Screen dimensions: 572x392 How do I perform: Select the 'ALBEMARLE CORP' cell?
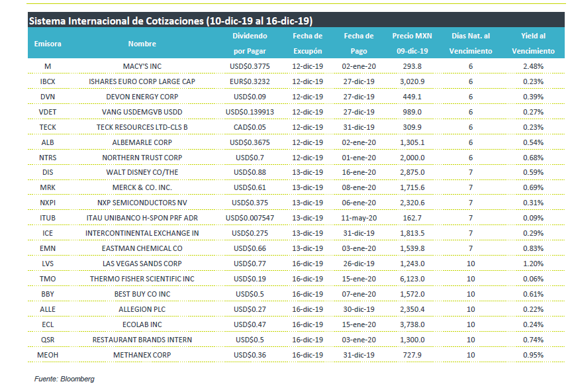pos(142,143)
